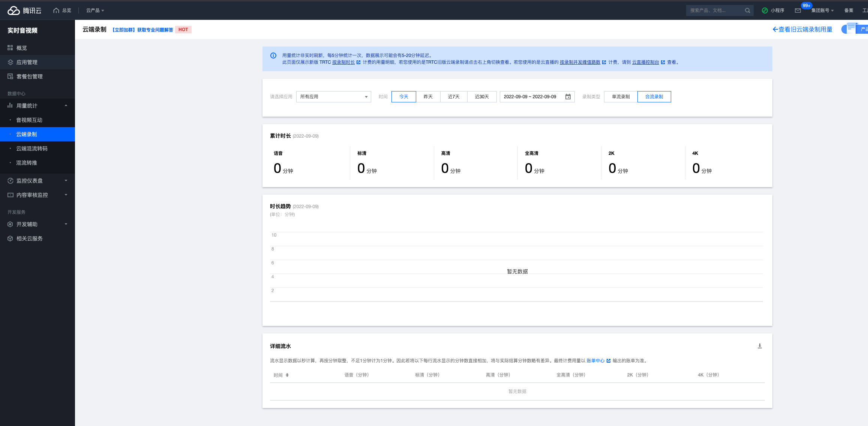Select the 近30天 time filter

point(482,97)
